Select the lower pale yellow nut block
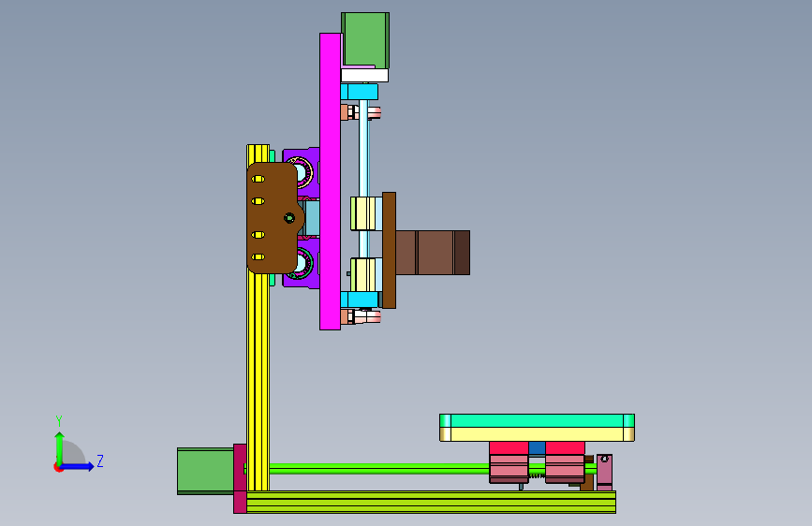 click(365, 274)
